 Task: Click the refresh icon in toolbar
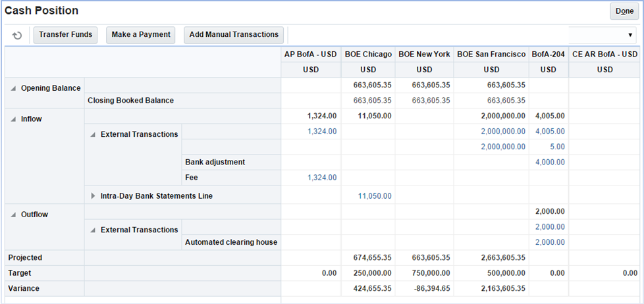17,35
